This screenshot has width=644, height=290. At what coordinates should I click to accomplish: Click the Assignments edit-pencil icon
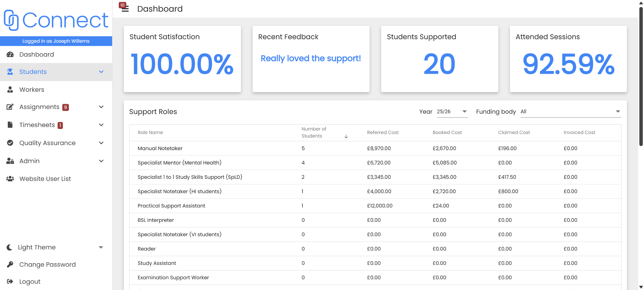coord(10,107)
